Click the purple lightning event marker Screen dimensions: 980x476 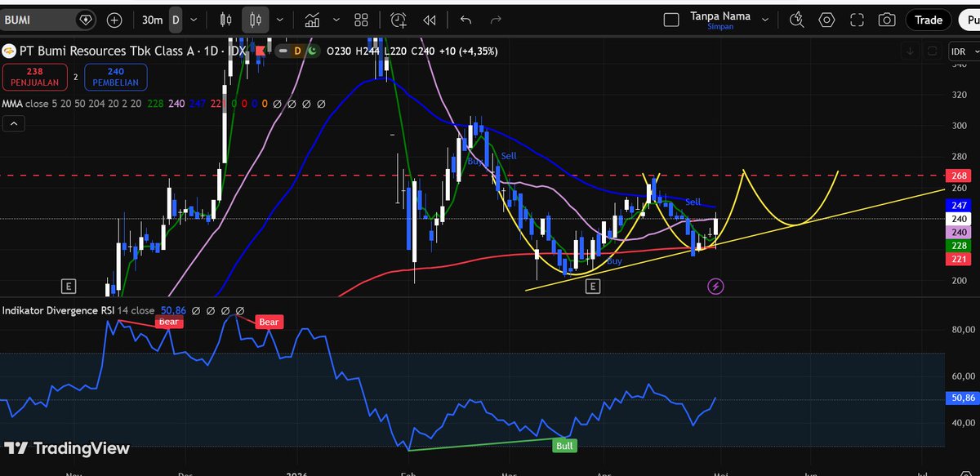coord(715,286)
